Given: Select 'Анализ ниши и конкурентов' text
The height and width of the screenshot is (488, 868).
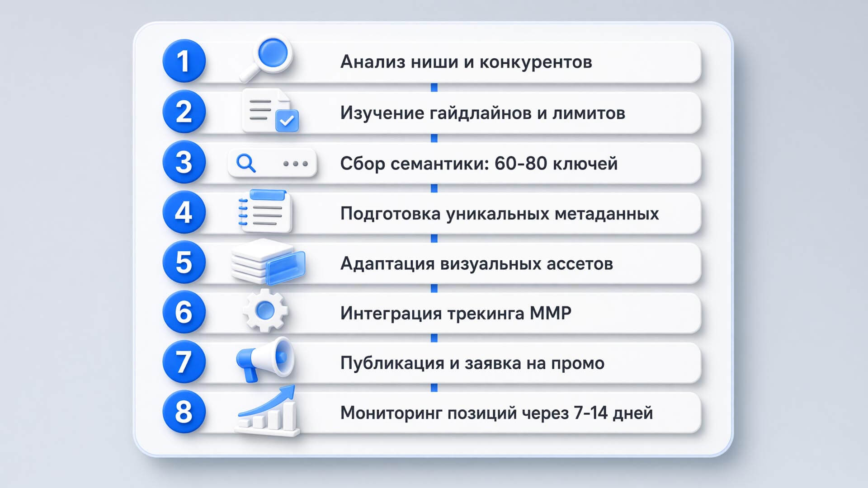Looking at the screenshot, I should click(x=466, y=62).
